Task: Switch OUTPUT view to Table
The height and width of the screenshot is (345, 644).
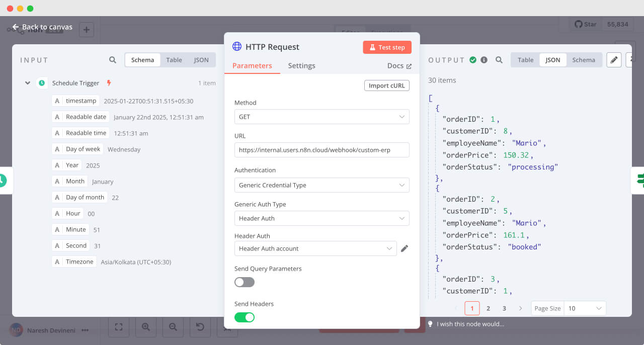Action: point(525,60)
